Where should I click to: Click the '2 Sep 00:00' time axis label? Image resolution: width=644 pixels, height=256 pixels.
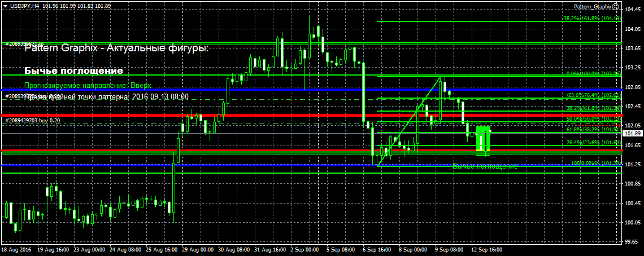[304, 249]
